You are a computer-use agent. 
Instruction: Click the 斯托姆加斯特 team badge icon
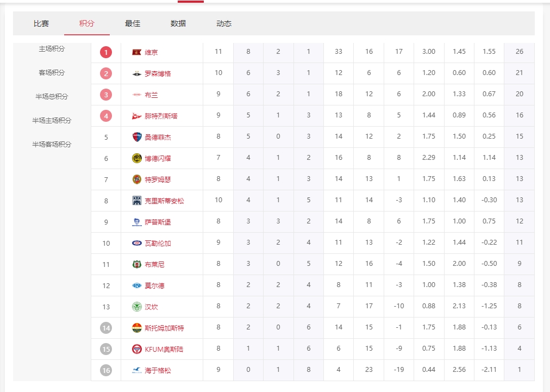coord(136,328)
